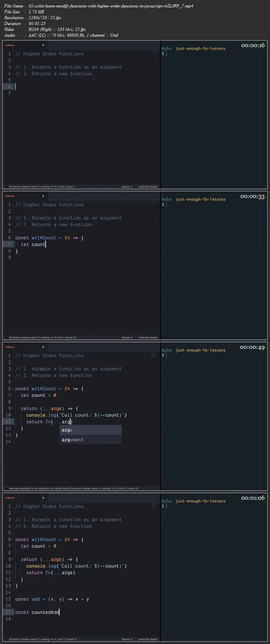Click the Git branch status text in the 00:00:16 frame

point(42,187)
